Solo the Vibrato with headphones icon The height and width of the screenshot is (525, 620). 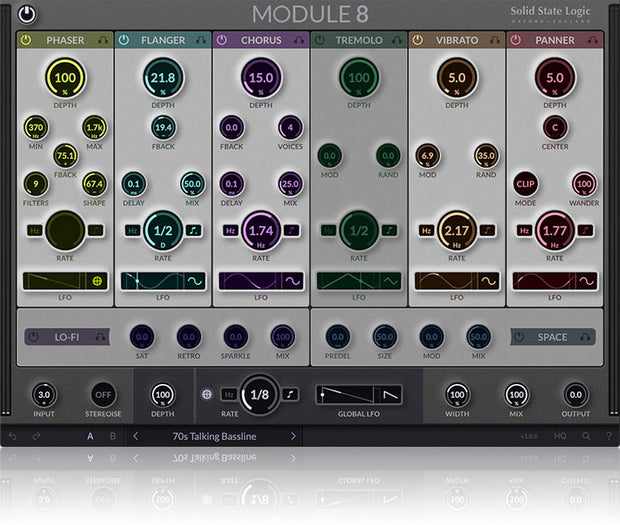tap(495, 40)
